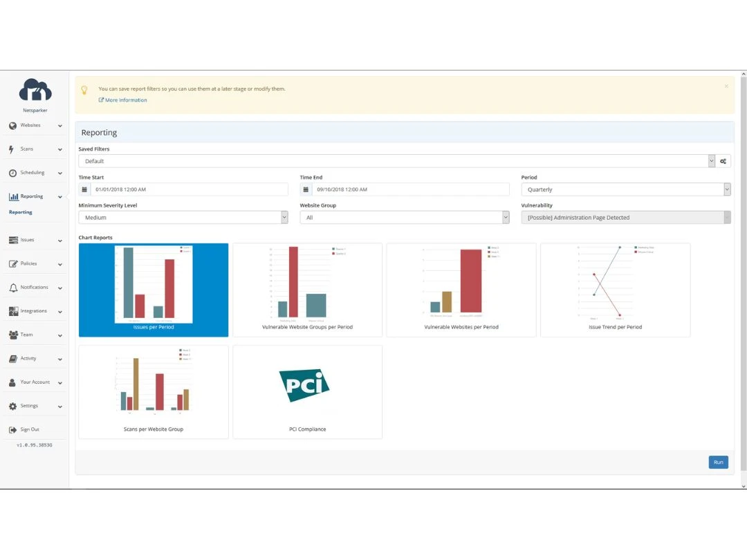Expand the Websites menu chevron
This screenshot has width=747, height=560.
pos(60,127)
